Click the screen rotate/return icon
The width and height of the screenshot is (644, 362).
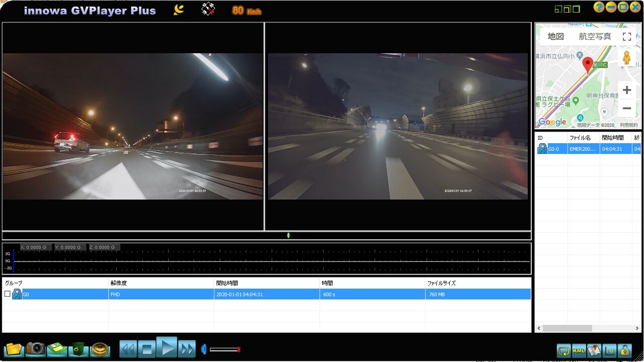click(x=564, y=350)
